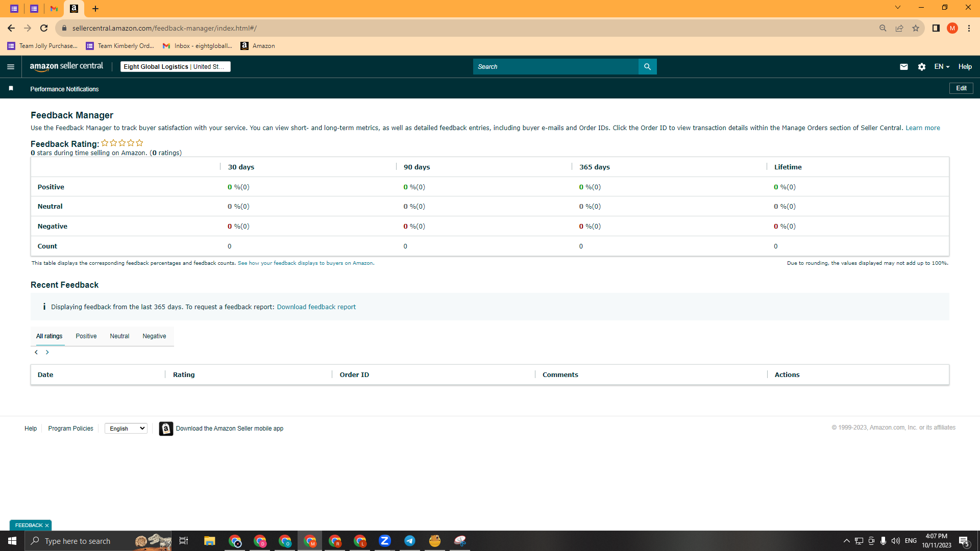Open the FEEDBACK widget
The height and width of the screenshot is (551, 980).
[29, 525]
